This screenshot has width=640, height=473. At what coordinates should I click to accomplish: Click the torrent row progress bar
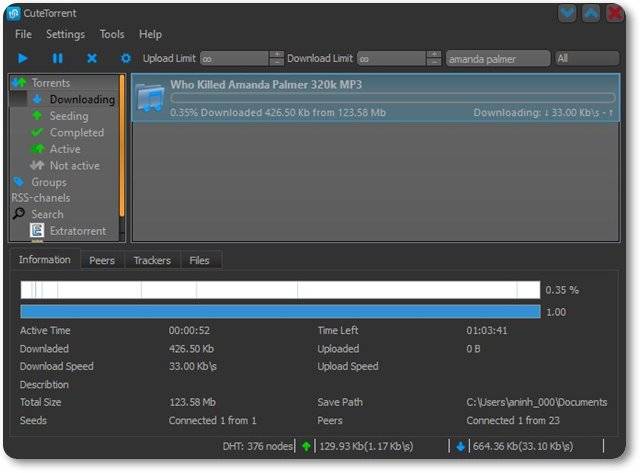pyautogui.click(x=393, y=98)
